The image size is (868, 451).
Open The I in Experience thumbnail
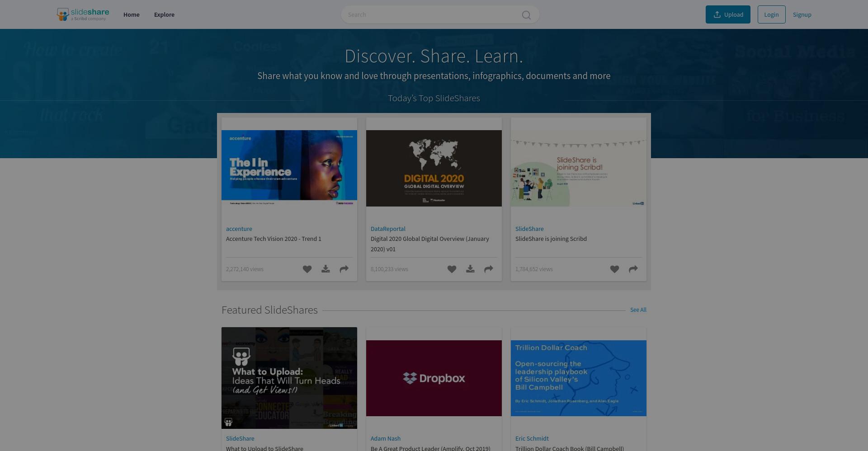click(289, 169)
